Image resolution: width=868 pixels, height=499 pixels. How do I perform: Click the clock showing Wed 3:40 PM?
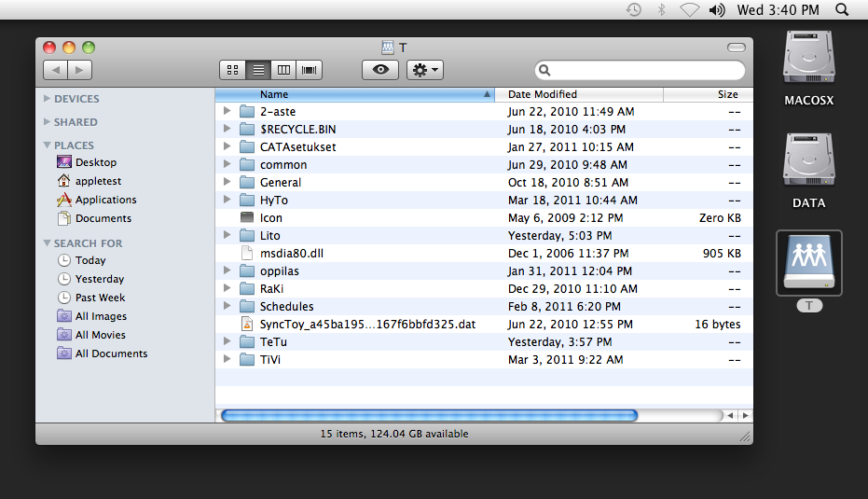(778, 10)
